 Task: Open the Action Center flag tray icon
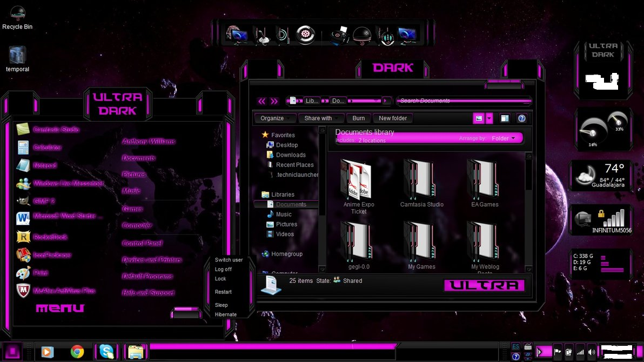tap(558, 352)
